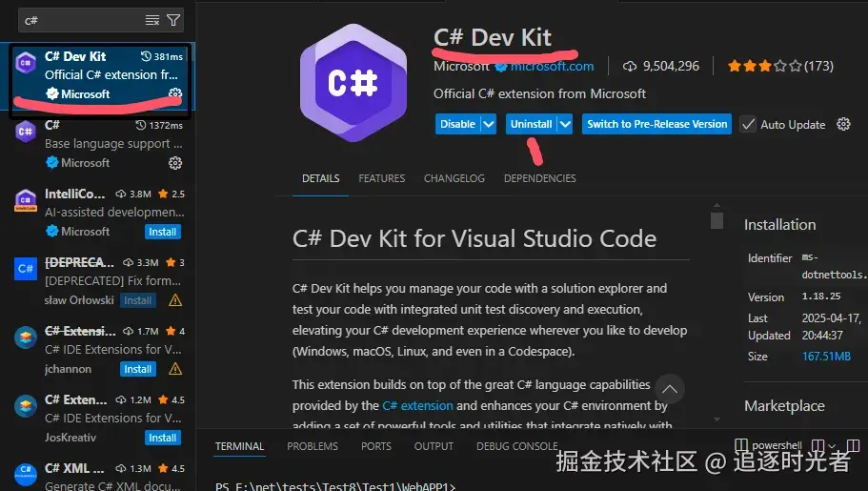868x491 pixels.
Task: Click the scroll-to-top arrow circle
Action: coord(669,389)
